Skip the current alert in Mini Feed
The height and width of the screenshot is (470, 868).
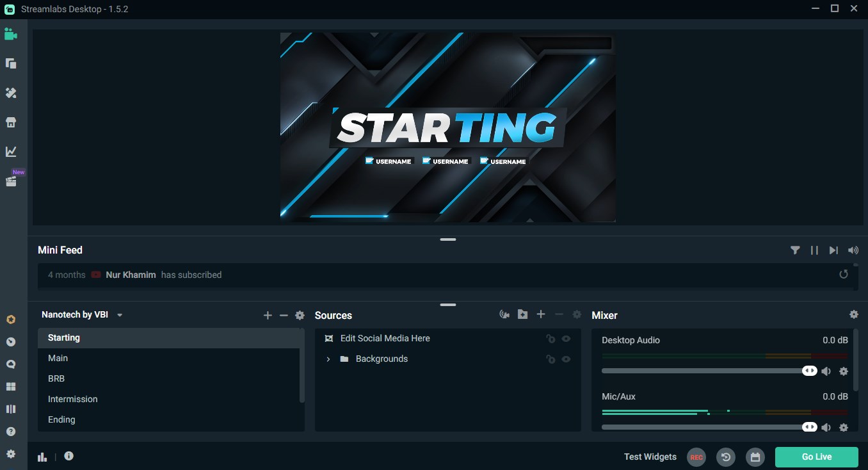(x=833, y=250)
